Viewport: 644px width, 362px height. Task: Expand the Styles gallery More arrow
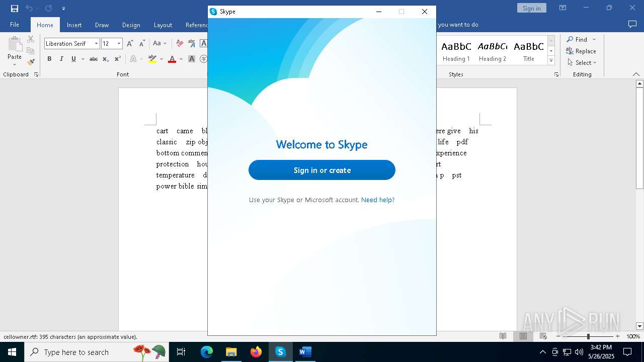[551, 61]
